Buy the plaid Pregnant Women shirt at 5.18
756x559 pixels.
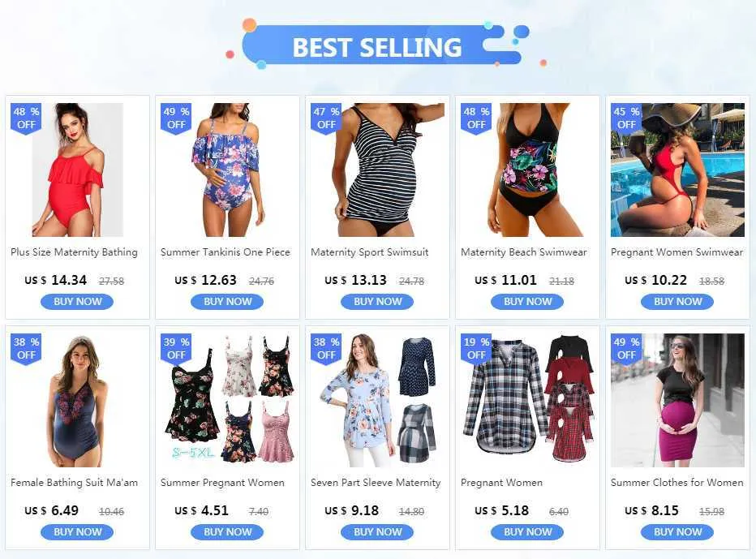pos(527,532)
